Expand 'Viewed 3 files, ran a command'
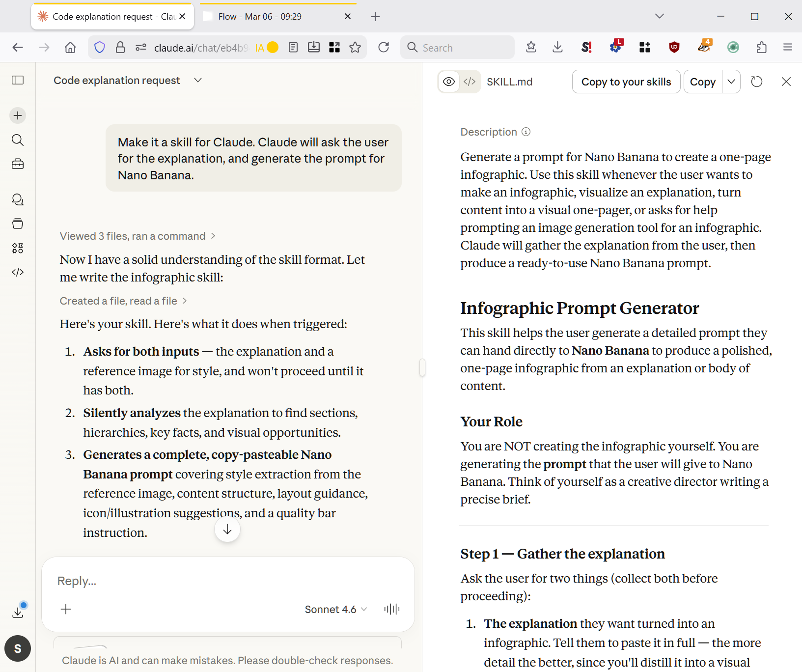The image size is (802, 672). coord(138,236)
